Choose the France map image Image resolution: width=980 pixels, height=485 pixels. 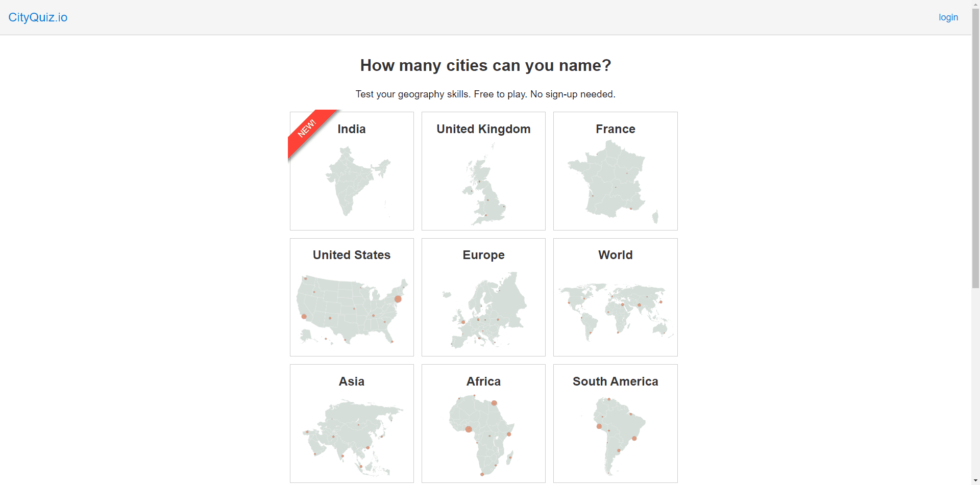612,181
